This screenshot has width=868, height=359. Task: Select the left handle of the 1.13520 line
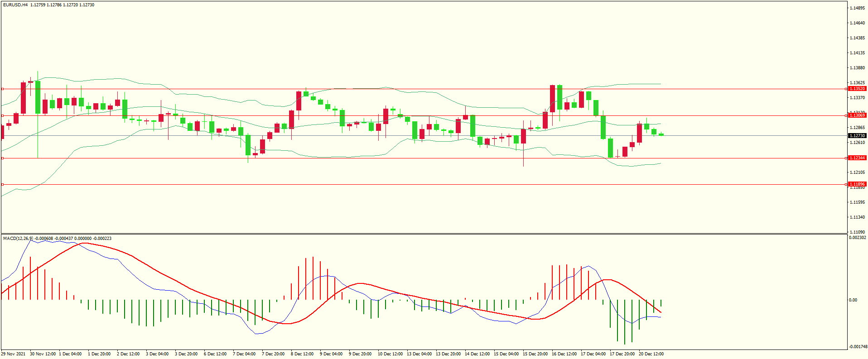[2, 89]
